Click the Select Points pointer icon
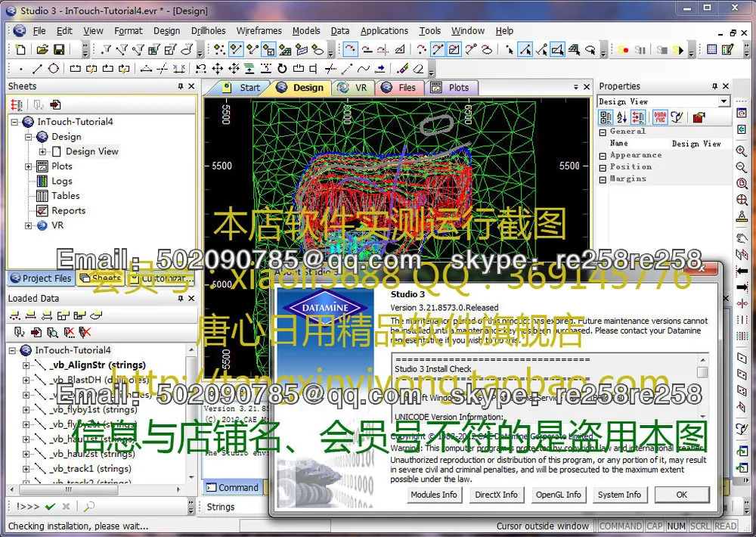Screen dimensions: 756x537 509,49
